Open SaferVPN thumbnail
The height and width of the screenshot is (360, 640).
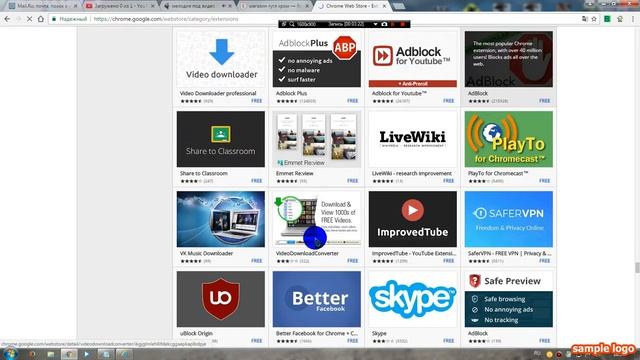coord(509,219)
